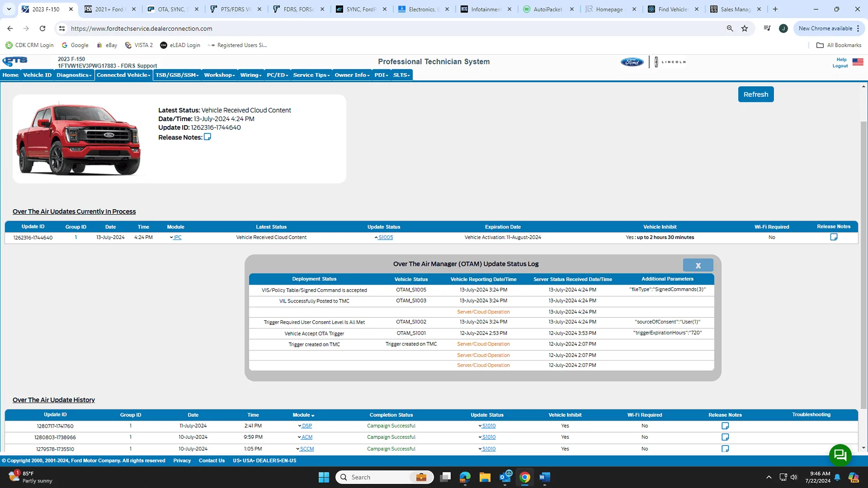The width and height of the screenshot is (868, 488).
Task: Sort history by the Module column header
Action: tap(303, 415)
